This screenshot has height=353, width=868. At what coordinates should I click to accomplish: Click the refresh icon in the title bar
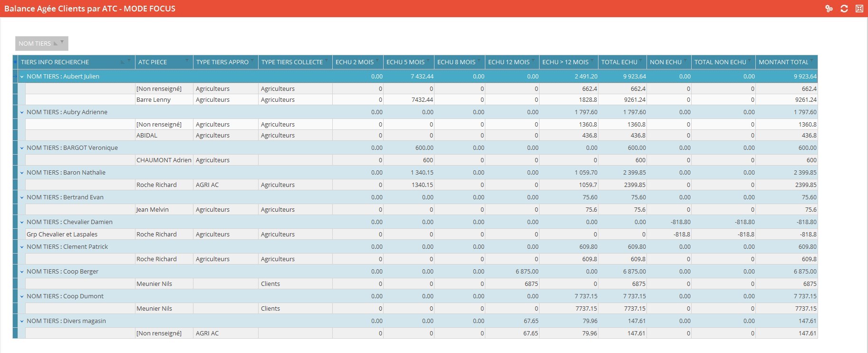click(844, 9)
